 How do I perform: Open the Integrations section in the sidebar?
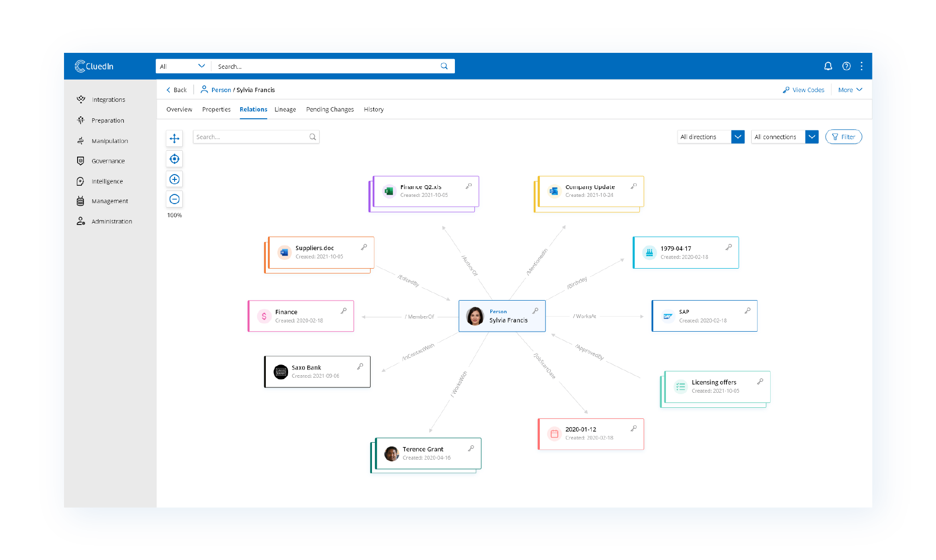(108, 99)
